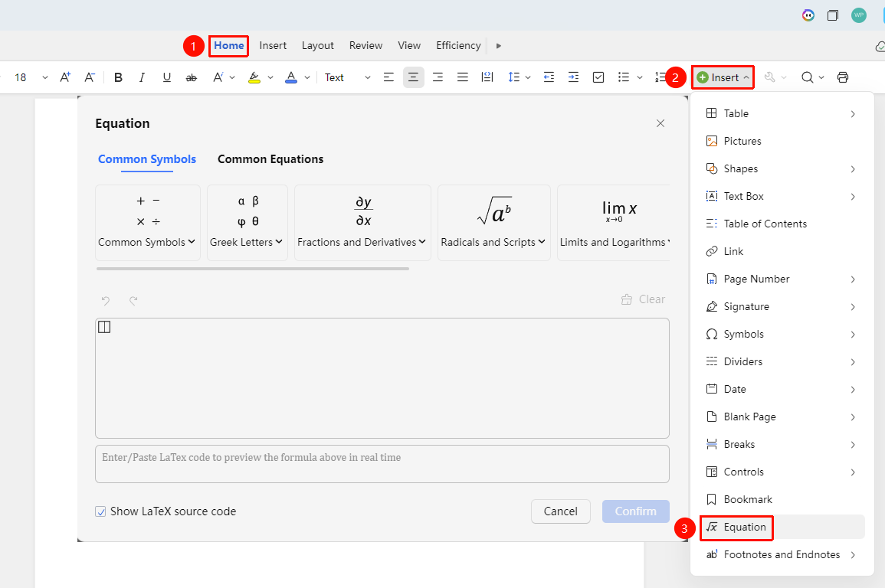
Task: Expand the Greek Letters category
Action: 247,222
